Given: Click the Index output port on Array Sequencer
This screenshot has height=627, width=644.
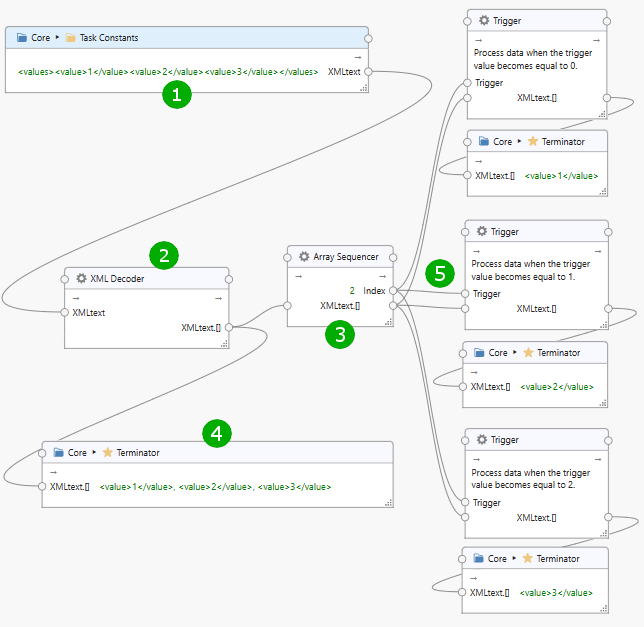Looking at the screenshot, I should click(393, 290).
